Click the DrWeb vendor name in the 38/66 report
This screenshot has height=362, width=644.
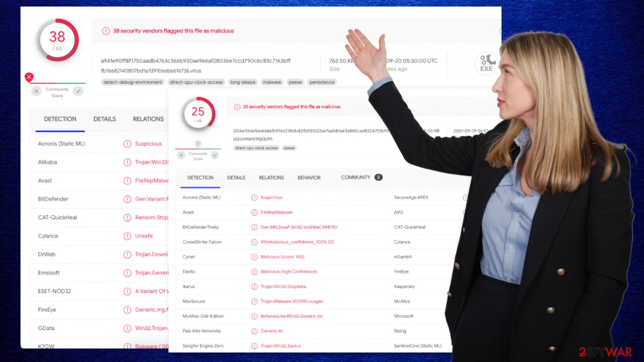[x=47, y=254]
